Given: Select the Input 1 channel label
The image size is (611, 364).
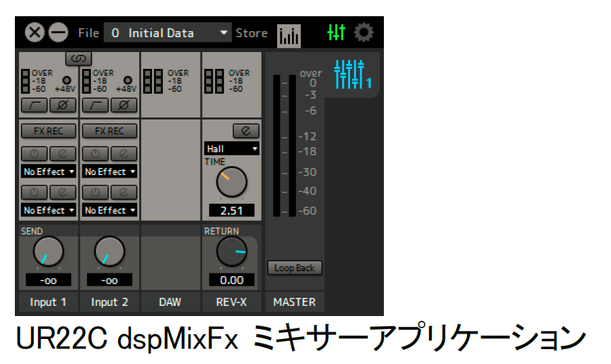Looking at the screenshot, I should 48,302.
